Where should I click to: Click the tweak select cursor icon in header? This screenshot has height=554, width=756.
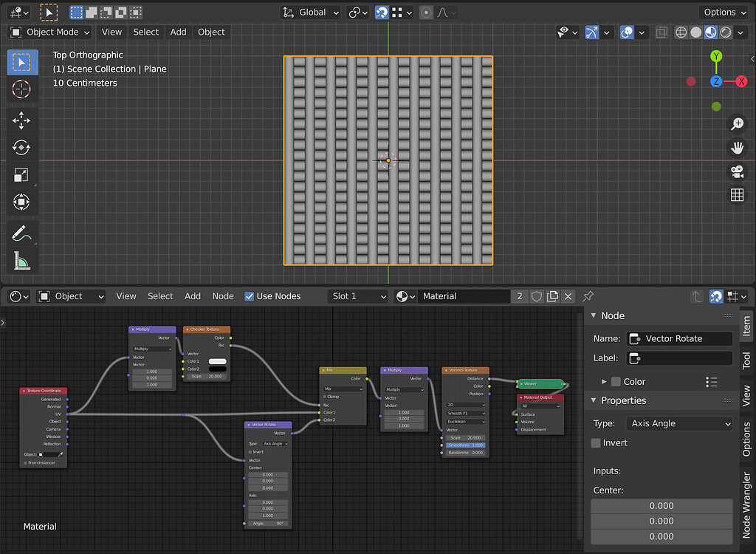click(49, 13)
